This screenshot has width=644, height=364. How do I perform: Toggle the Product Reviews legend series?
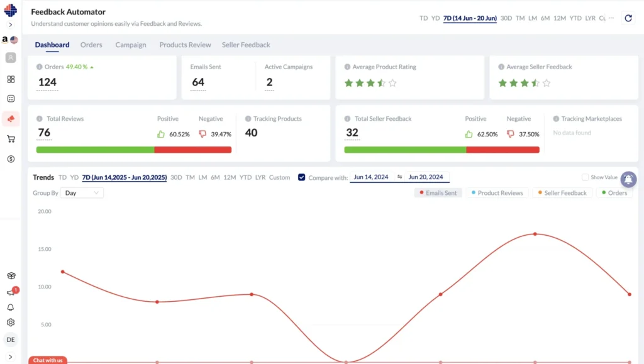[x=497, y=193]
